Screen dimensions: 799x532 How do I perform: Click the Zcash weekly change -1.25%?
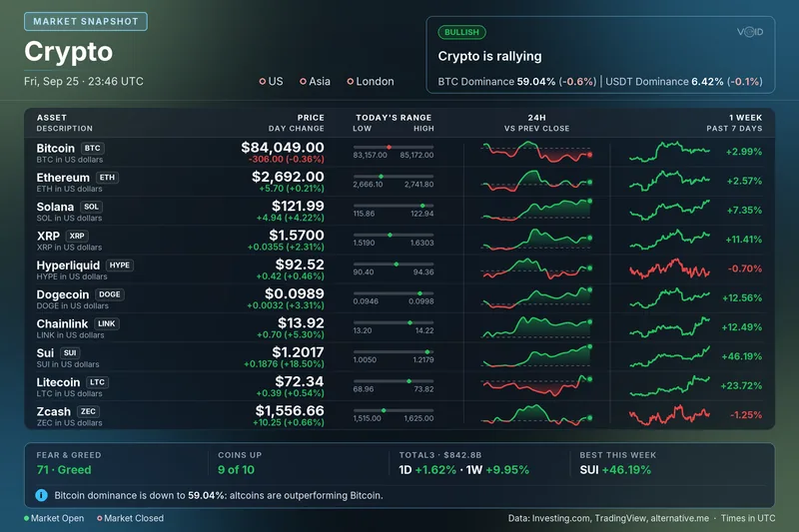pos(746,415)
